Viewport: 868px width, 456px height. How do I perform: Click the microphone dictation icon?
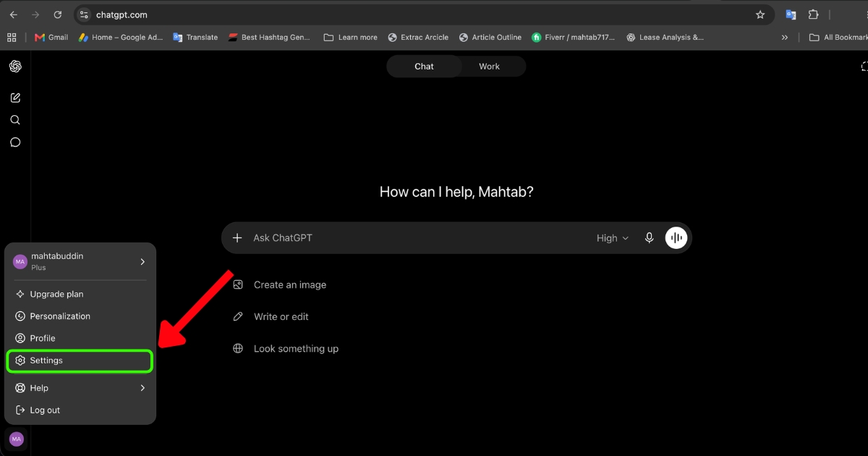tap(650, 238)
